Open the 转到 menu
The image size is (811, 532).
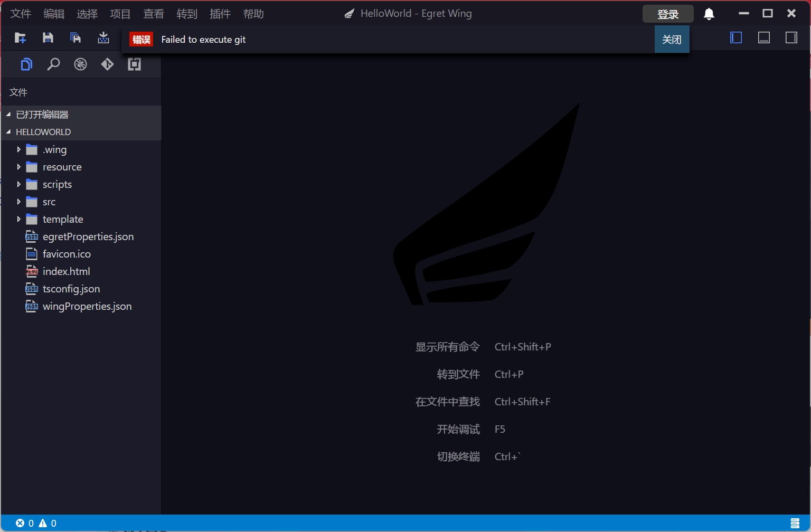tap(187, 14)
